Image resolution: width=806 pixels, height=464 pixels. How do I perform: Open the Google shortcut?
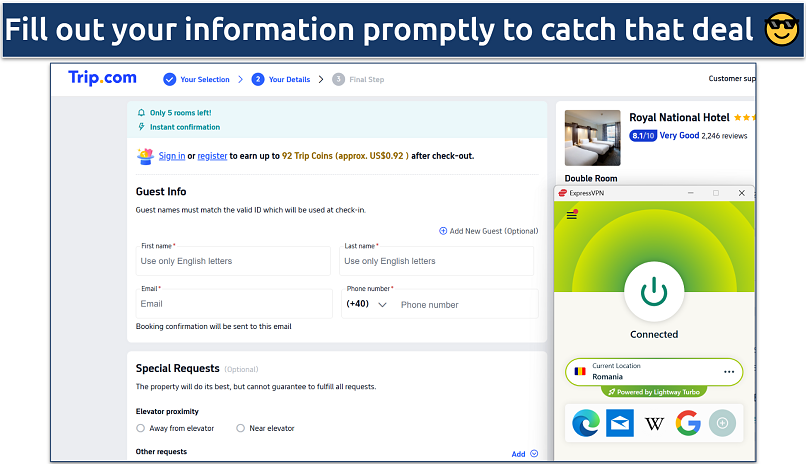click(x=688, y=424)
